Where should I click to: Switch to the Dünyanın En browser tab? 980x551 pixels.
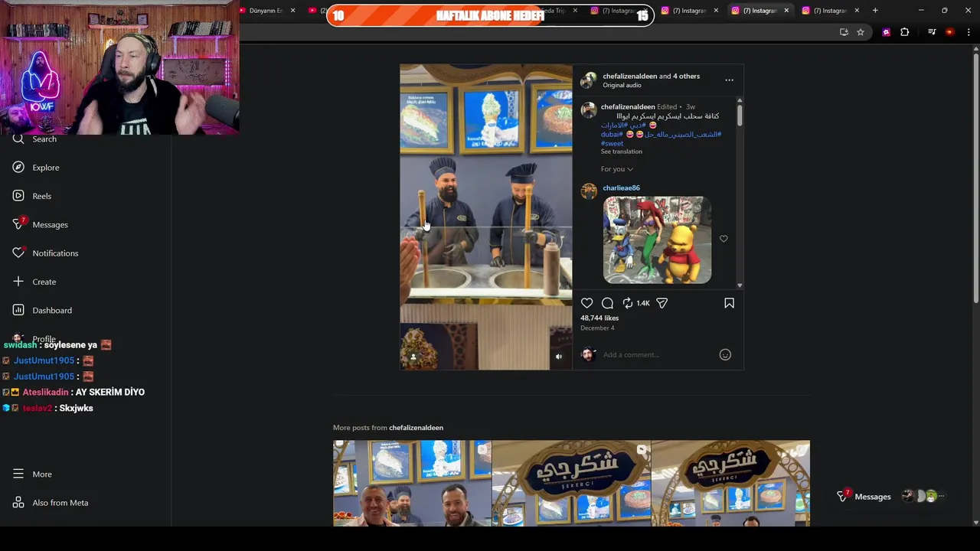point(266,11)
